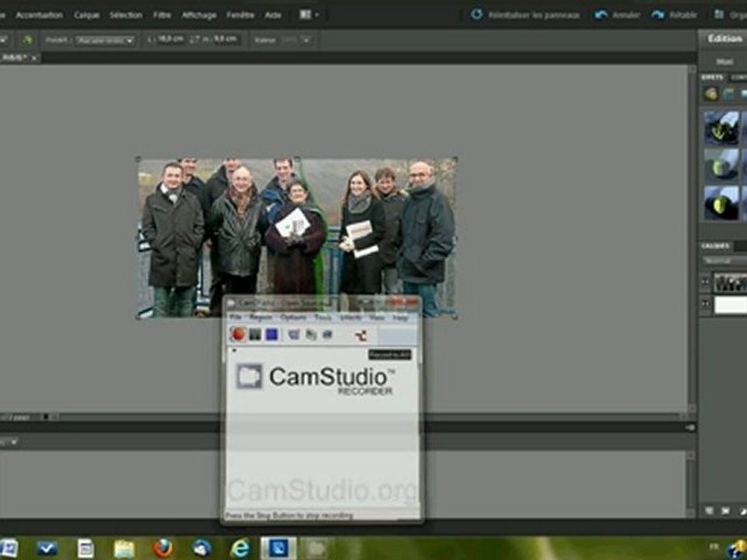Open the Calques panel tab
The width and height of the screenshot is (747, 560).
coord(715,246)
